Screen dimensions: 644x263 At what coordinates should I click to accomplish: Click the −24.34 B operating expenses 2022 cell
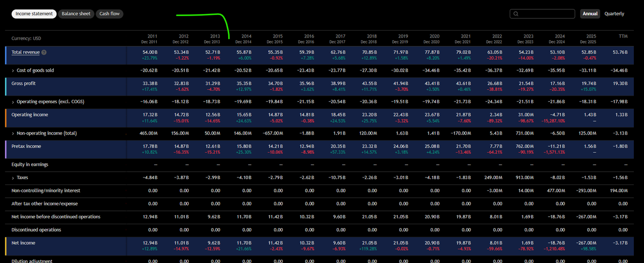pos(494,102)
